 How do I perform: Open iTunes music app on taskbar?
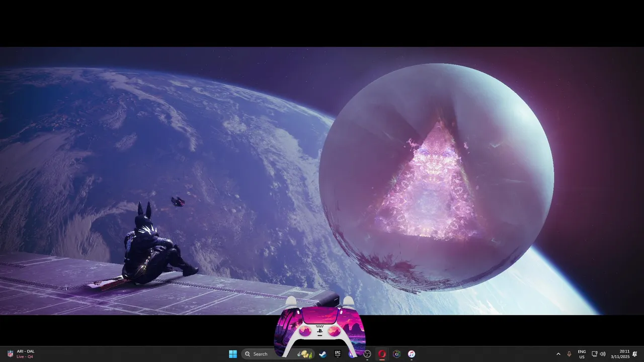pos(412,354)
